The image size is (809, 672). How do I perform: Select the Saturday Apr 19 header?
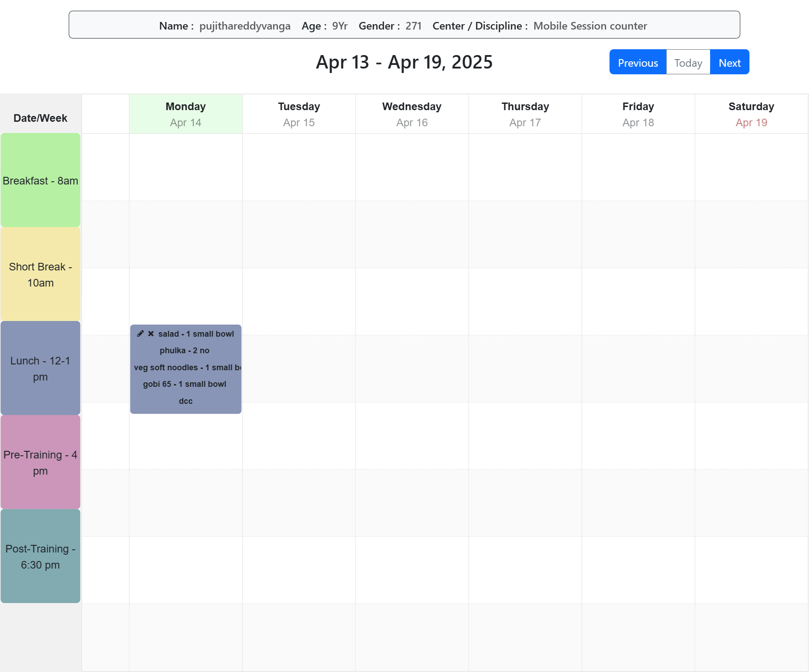click(751, 114)
